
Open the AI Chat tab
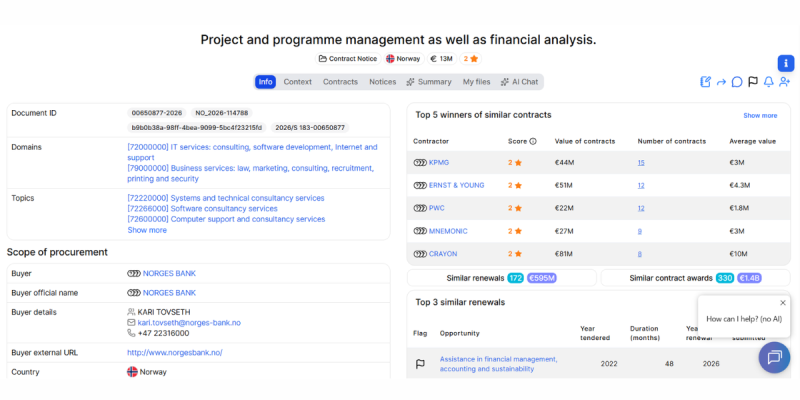tap(519, 82)
